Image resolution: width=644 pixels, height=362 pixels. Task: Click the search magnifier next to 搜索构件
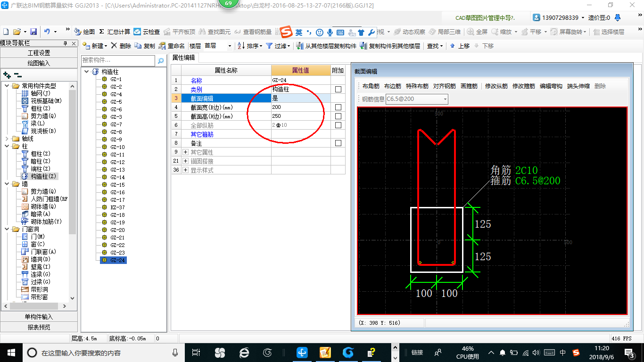(x=161, y=61)
